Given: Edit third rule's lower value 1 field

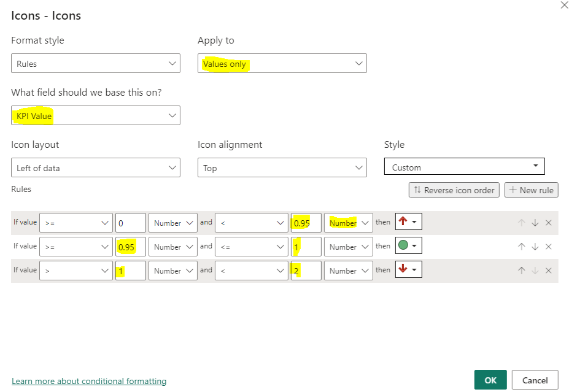Looking at the screenshot, I should (131, 271).
